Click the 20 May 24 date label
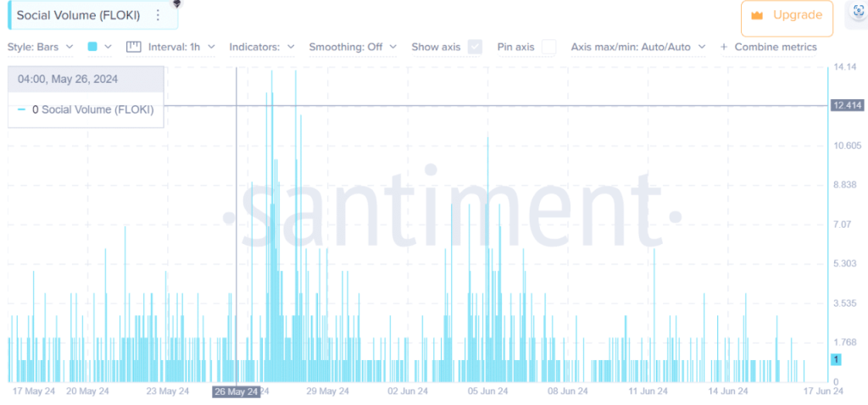Screen dimensions: 868x405 (x=87, y=391)
